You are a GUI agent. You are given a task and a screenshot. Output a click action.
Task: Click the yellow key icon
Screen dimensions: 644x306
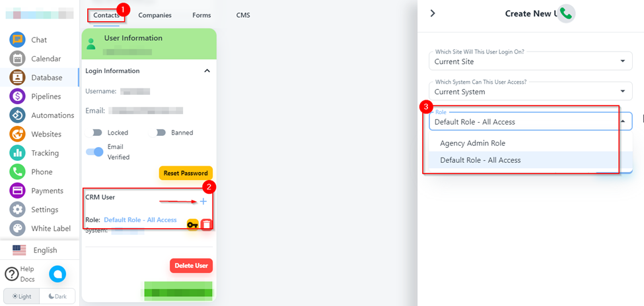192,225
